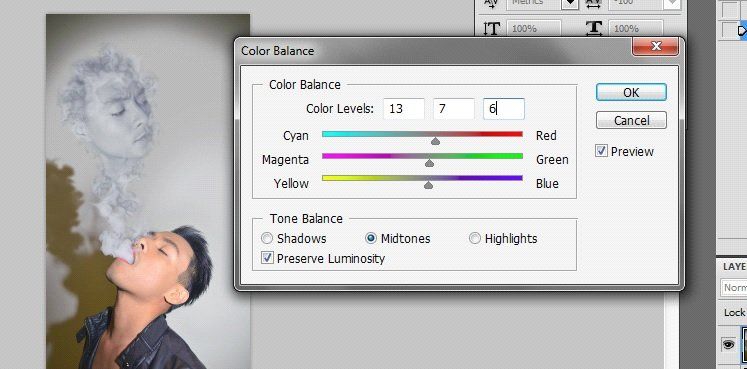Switch to the Layers panel tab
747x369 pixels.
(735, 267)
